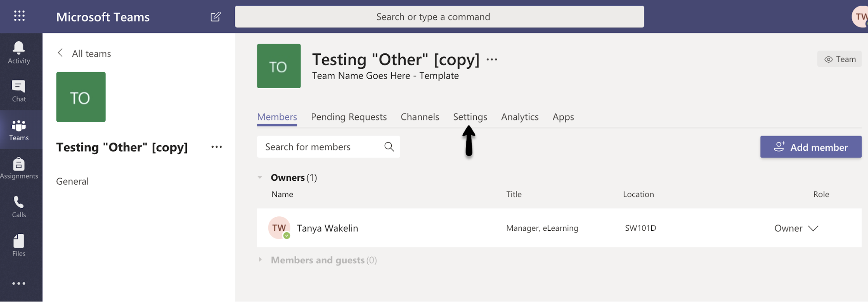Click the Role column header

821,194
